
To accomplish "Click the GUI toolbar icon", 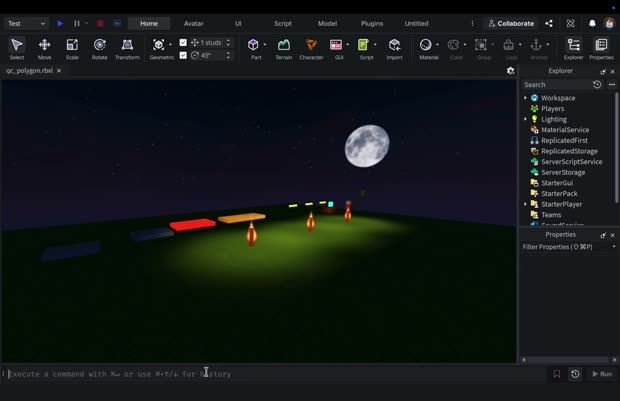I will pyautogui.click(x=336, y=45).
